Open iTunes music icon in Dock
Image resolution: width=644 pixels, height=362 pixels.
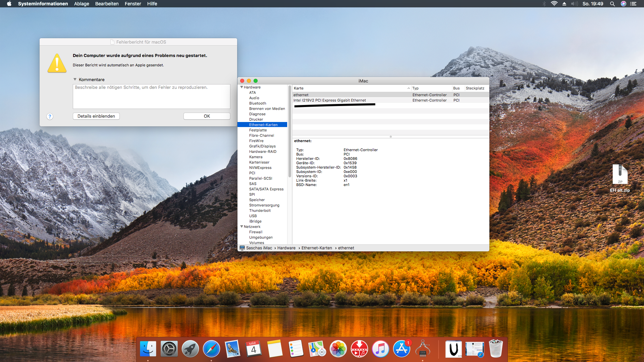[x=380, y=349]
